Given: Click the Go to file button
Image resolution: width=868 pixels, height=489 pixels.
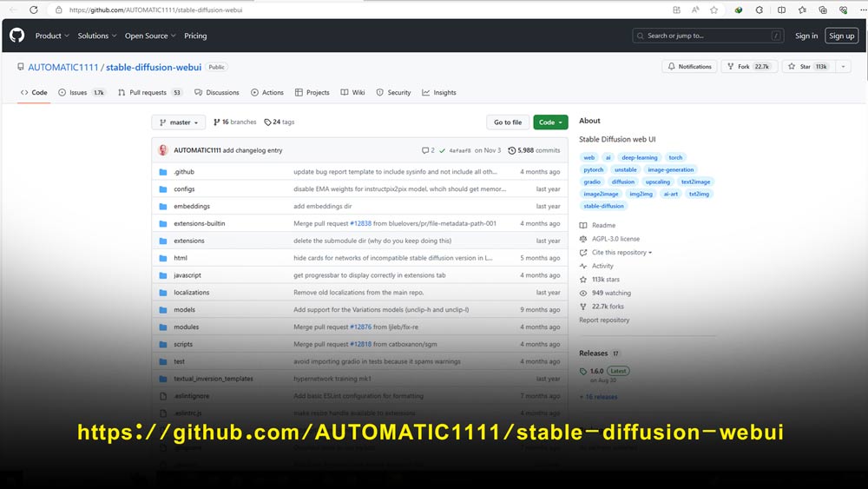Looking at the screenshot, I should (x=508, y=122).
